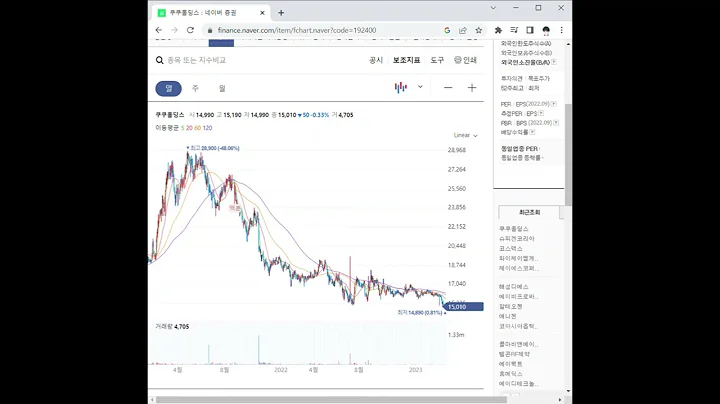Click the browser forward arrow
Image resolution: width=720 pixels, height=404 pixels.
174,30
